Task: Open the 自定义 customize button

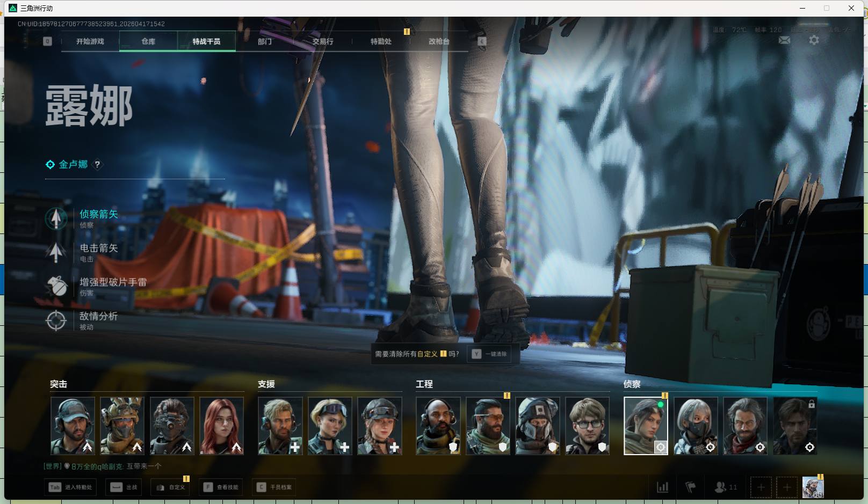Action: 171,487
